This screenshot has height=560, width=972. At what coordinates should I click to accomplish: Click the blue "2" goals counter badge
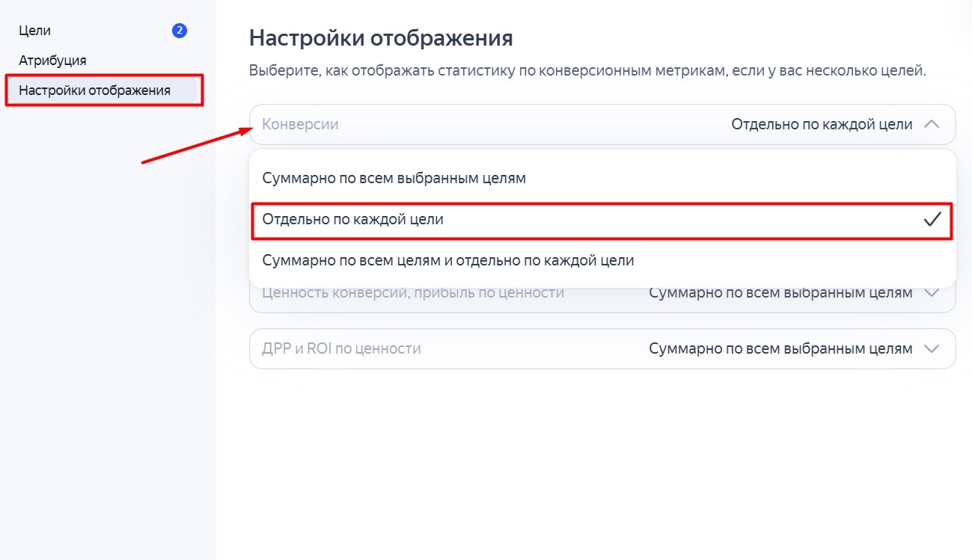point(179,31)
